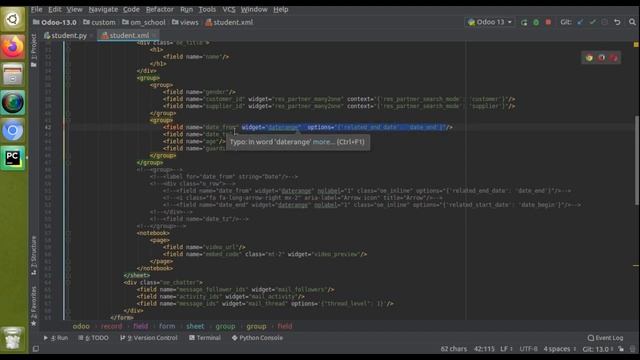Open the Event Log
Viewport: 640px width, 360px height.
tap(606, 338)
